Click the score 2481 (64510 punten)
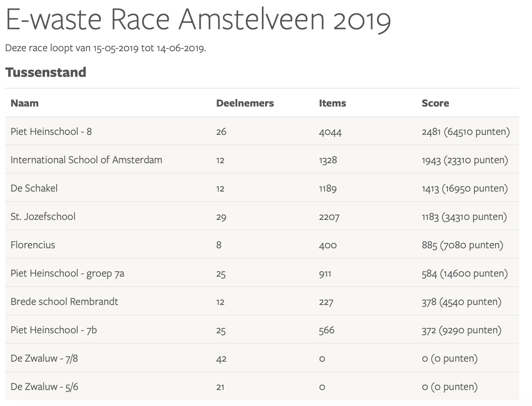Viewport: 532px width, 406px height. [x=465, y=132]
